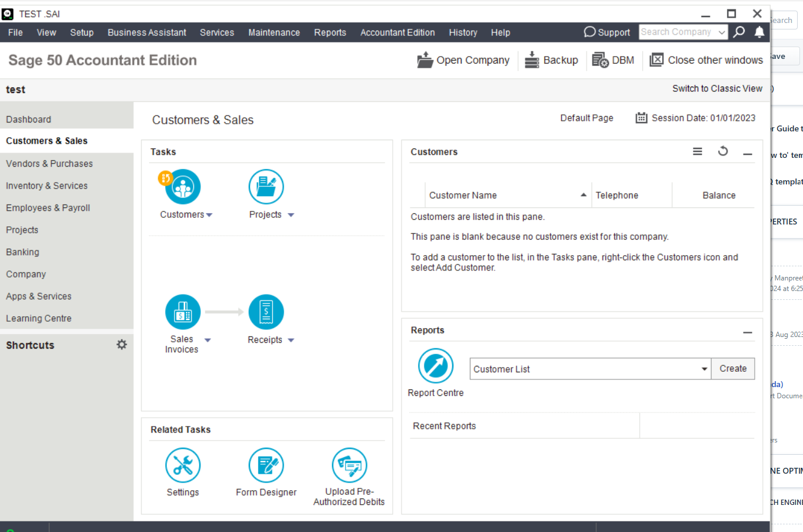
Task: Expand Sales Invoices dropdown arrow
Action: (208, 340)
